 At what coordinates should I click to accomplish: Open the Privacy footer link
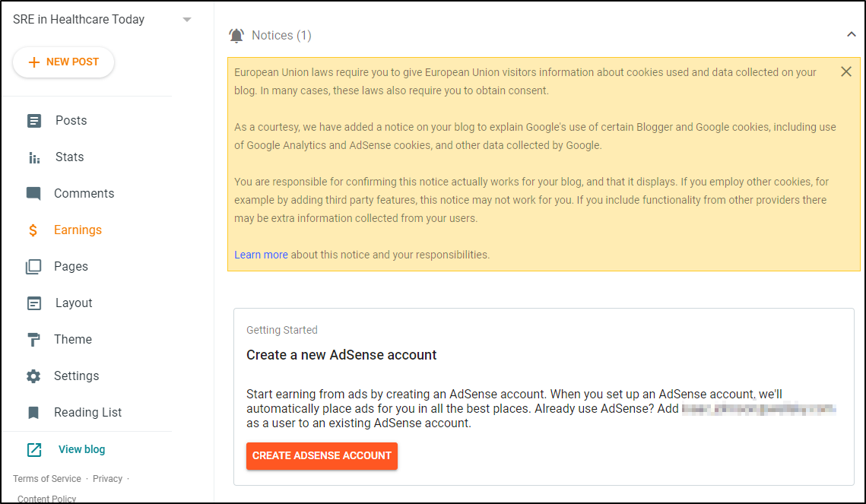pos(107,479)
